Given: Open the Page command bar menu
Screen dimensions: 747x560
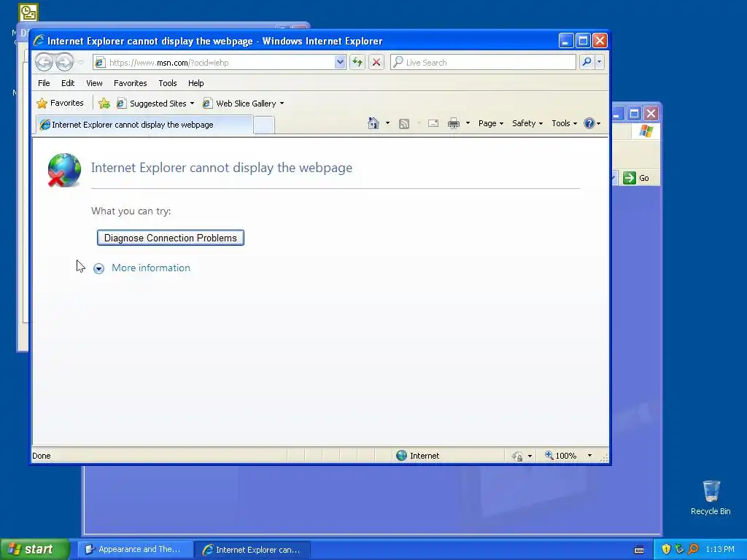Looking at the screenshot, I should tap(491, 123).
